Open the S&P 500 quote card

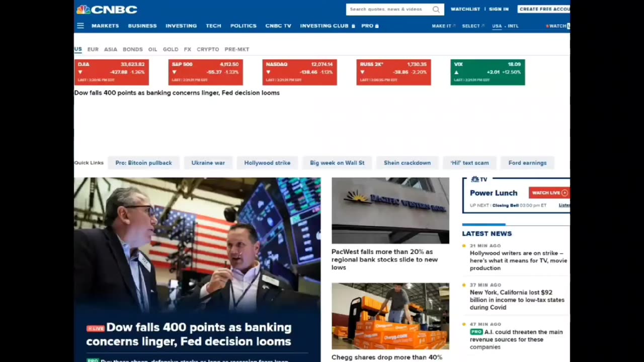pyautogui.click(x=206, y=72)
